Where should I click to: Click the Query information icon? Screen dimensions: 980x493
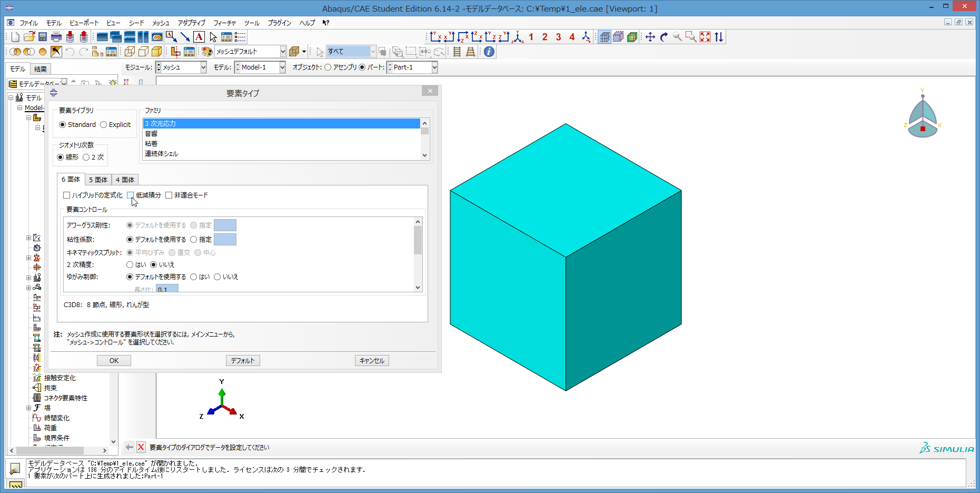489,52
